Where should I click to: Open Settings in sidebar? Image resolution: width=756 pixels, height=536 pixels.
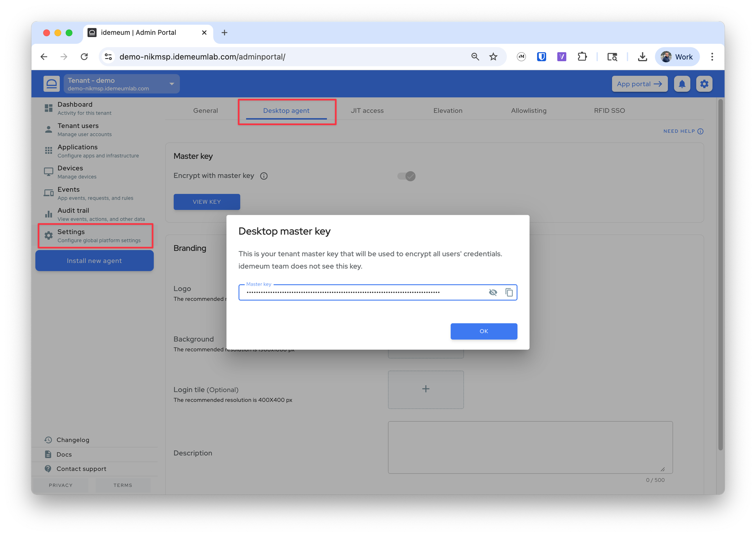tap(94, 235)
